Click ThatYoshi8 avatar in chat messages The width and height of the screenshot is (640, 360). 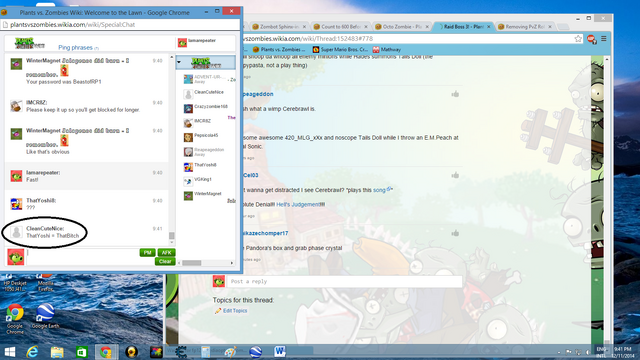pos(16,203)
